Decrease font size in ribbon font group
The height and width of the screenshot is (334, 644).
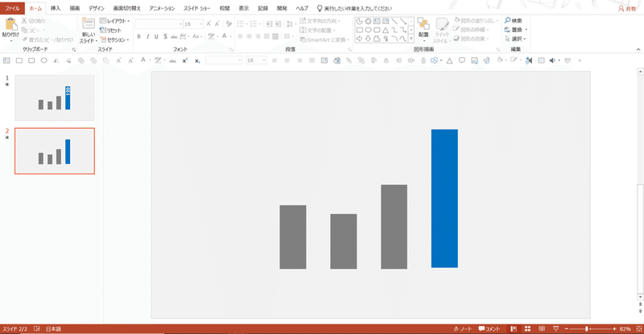point(217,24)
